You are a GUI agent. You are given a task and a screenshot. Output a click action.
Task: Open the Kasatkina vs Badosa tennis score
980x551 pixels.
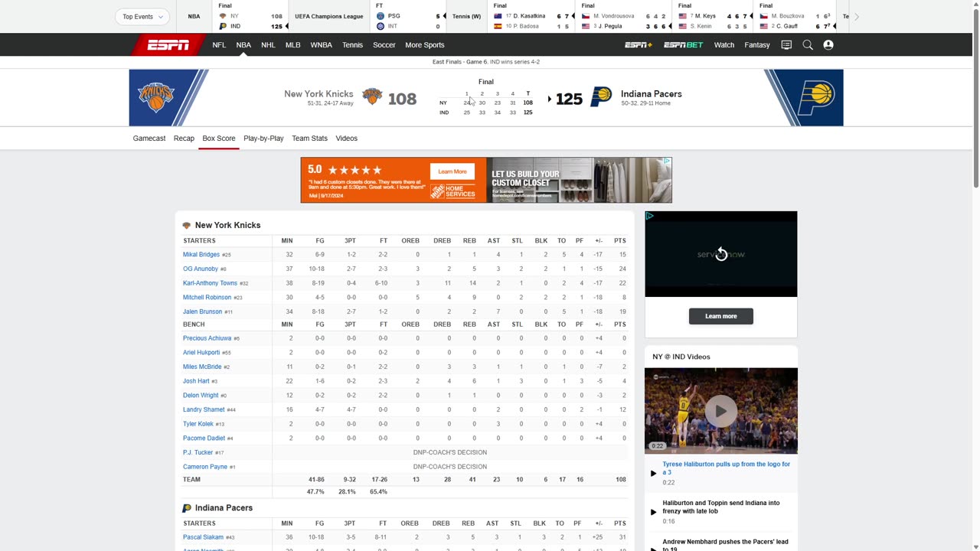tap(532, 16)
